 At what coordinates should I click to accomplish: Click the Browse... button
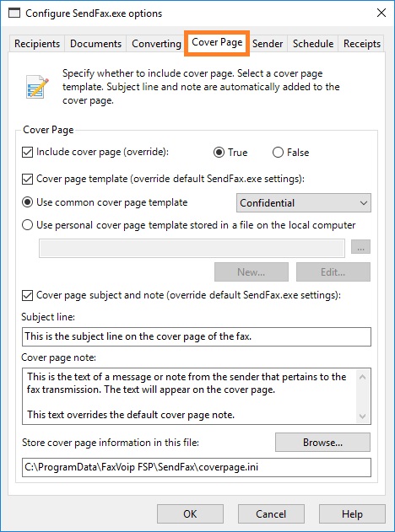322,442
